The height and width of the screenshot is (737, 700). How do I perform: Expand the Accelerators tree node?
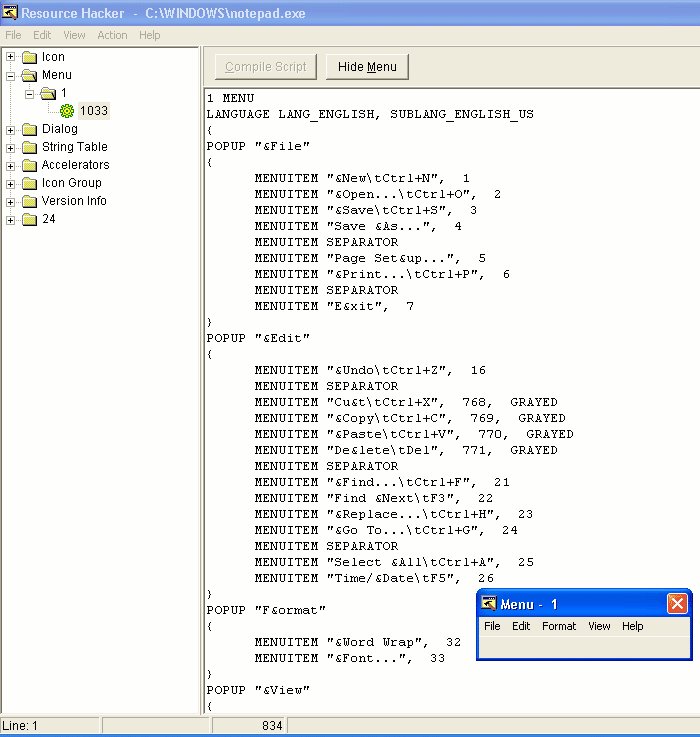coord(10,166)
